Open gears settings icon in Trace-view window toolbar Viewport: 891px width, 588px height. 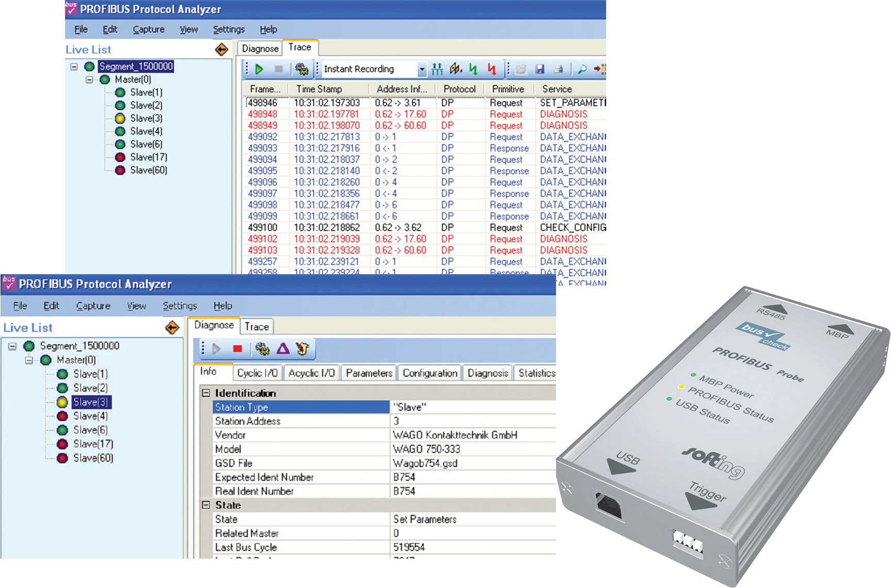coord(301,69)
